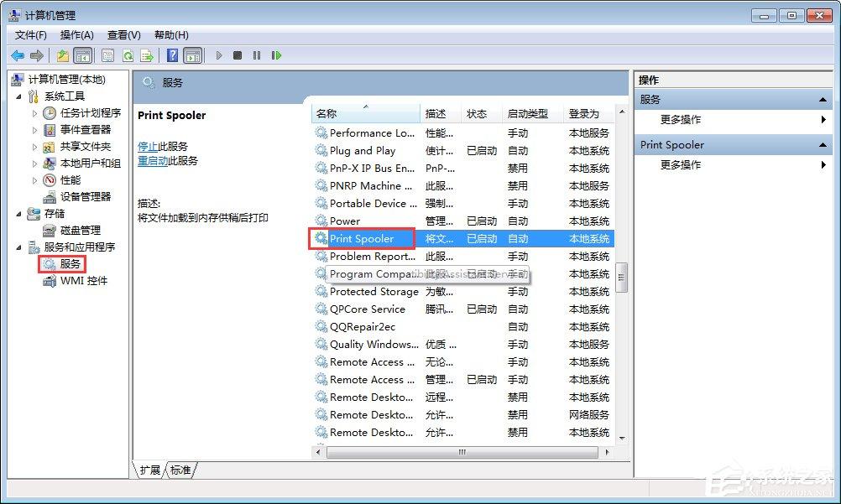
Task: Stop the service with the square stop icon
Action: [238, 55]
